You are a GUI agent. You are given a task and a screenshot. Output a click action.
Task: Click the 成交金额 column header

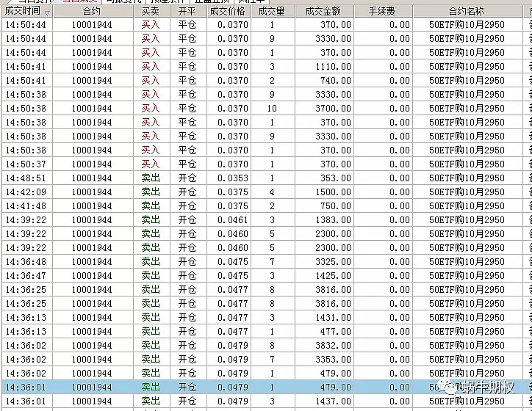[x=323, y=12]
